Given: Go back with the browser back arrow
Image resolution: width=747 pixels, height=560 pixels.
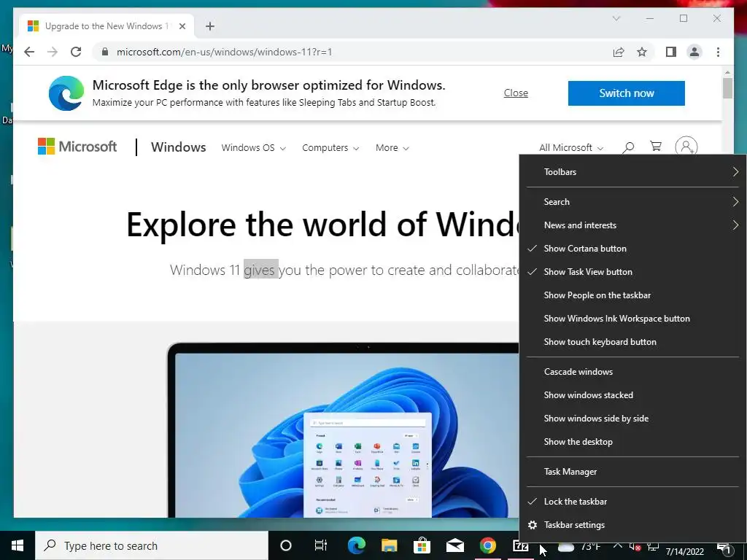Looking at the screenshot, I should (x=29, y=52).
